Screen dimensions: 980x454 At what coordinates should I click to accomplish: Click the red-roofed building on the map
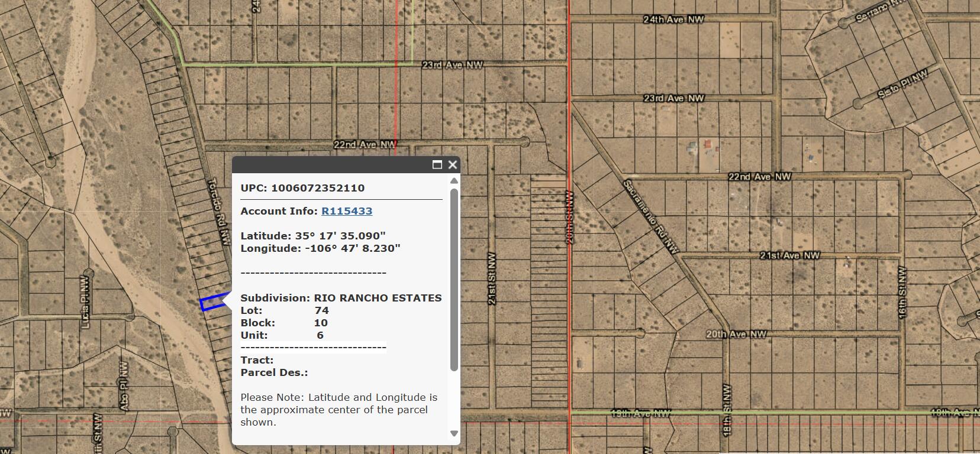click(707, 144)
